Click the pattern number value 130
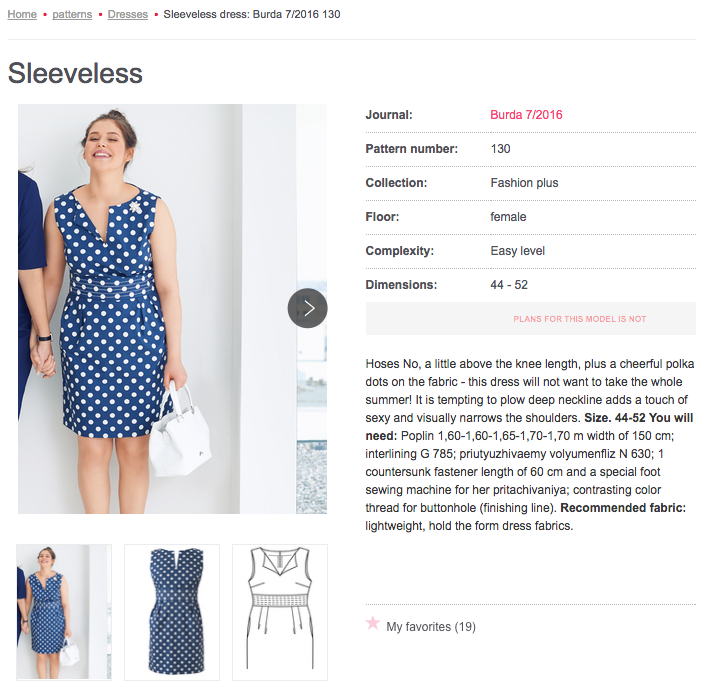The width and height of the screenshot is (710, 693). (500, 149)
